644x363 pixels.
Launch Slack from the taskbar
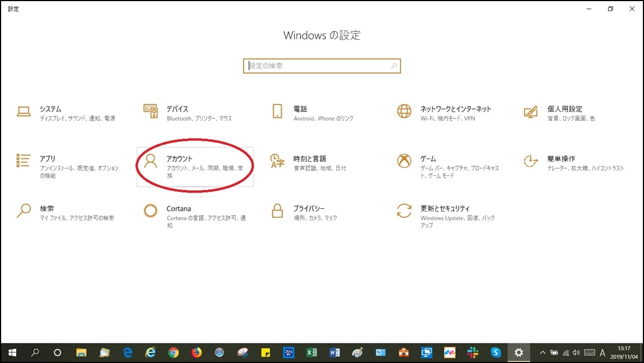click(x=473, y=352)
